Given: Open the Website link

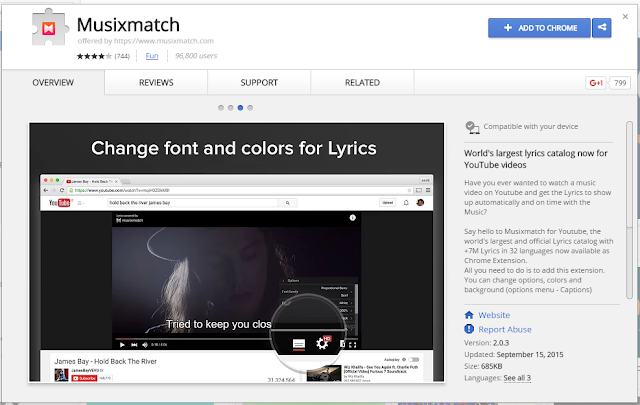Looking at the screenshot, I should click(494, 315).
